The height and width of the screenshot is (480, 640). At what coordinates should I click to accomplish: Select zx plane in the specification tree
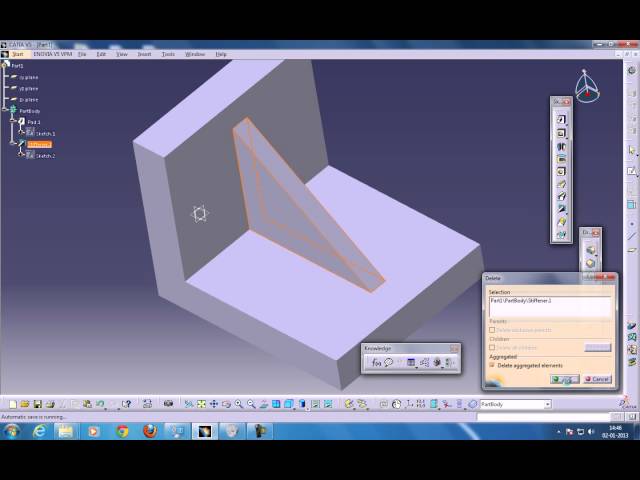pyautogui.click(x=29, y=100)
